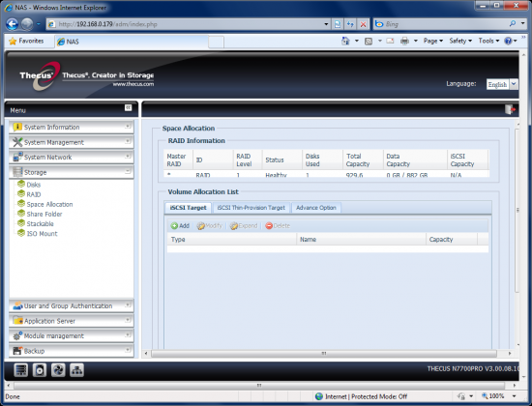Click the www.thecus.com link in header

133,84
